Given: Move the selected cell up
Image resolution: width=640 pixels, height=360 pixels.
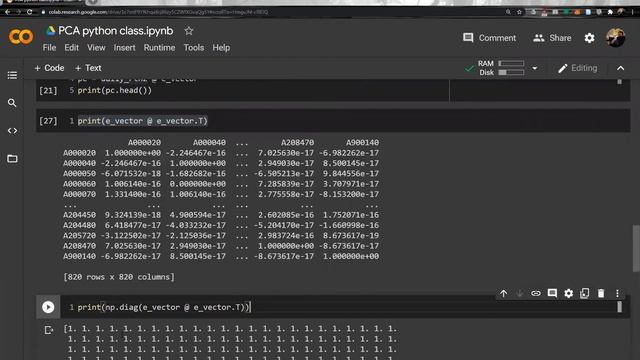Looking at the screenshot, I should click(503, 293).
